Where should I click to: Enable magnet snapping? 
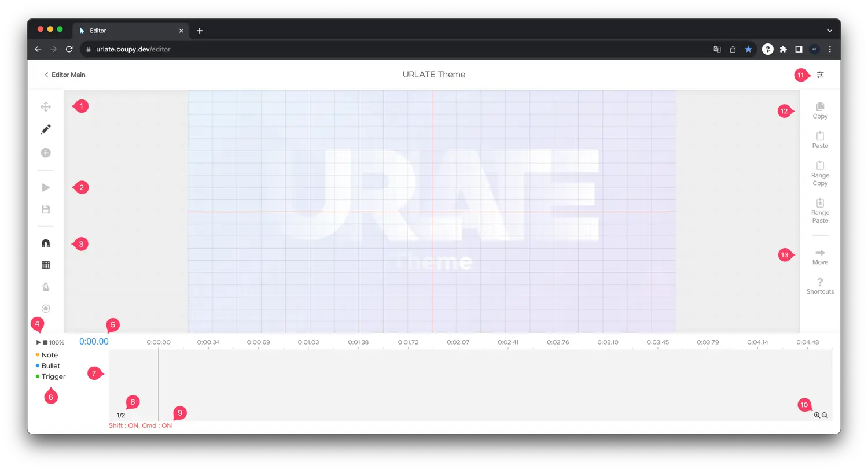click(x=46, y=243)
